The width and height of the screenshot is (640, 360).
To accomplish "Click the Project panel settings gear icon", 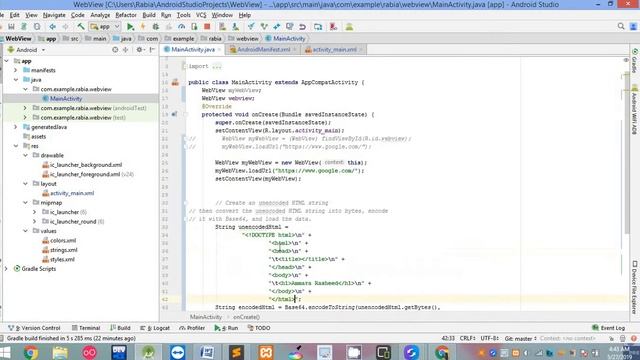I will [x=139, y=50].
